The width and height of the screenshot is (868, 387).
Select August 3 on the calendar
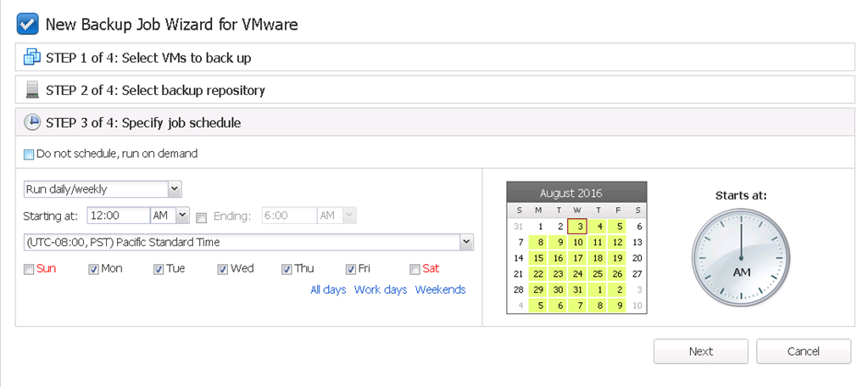point(578,227)
